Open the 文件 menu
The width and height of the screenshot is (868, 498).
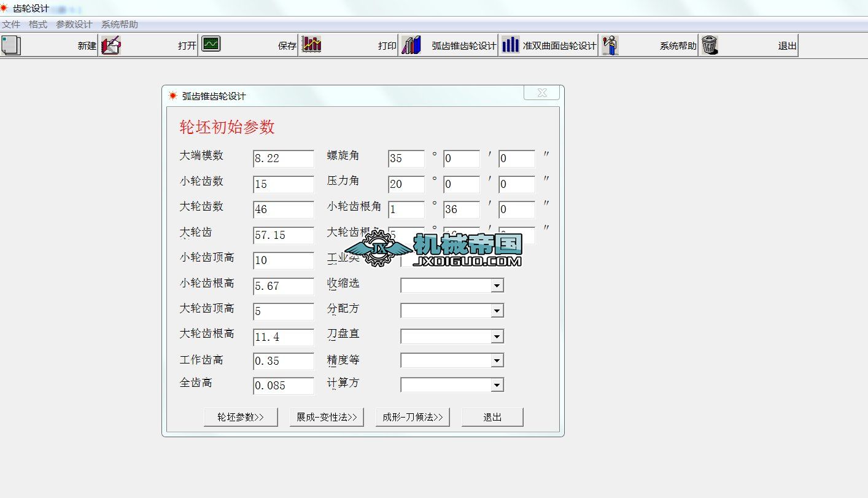coord(10,25)
